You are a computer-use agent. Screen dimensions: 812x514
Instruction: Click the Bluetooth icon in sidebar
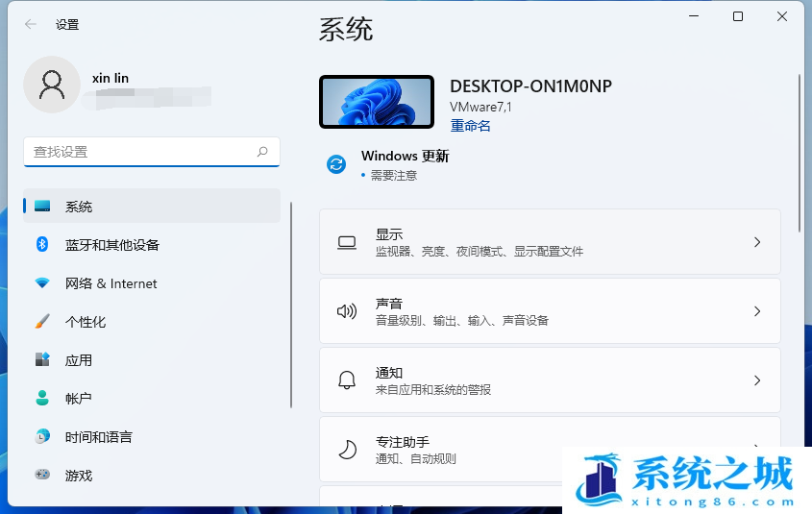(42, 245)
